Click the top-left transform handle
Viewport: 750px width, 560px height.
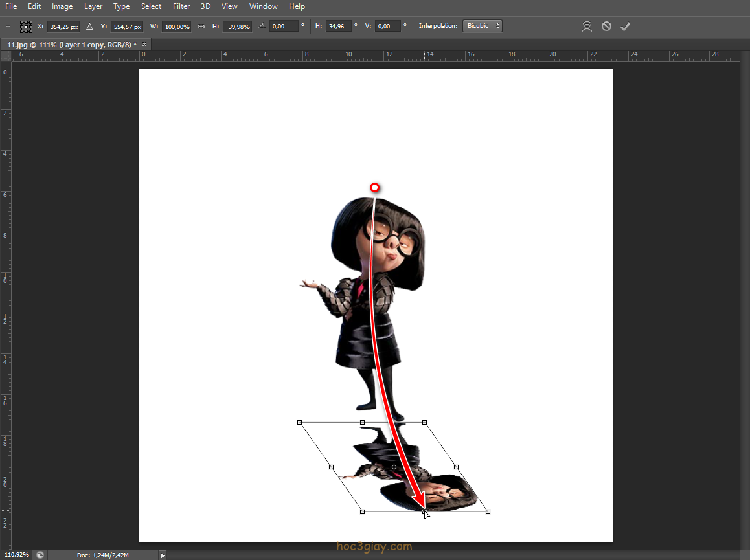coord(299,422)
